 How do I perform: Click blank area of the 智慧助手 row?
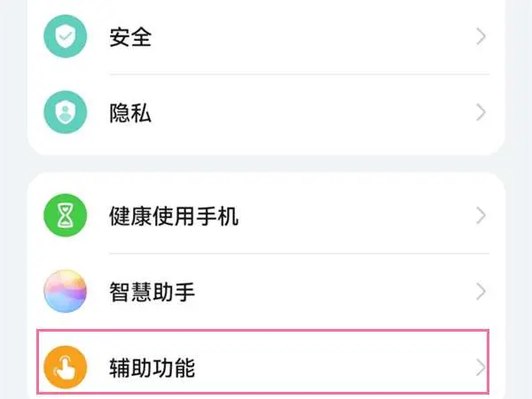point(337,291)
